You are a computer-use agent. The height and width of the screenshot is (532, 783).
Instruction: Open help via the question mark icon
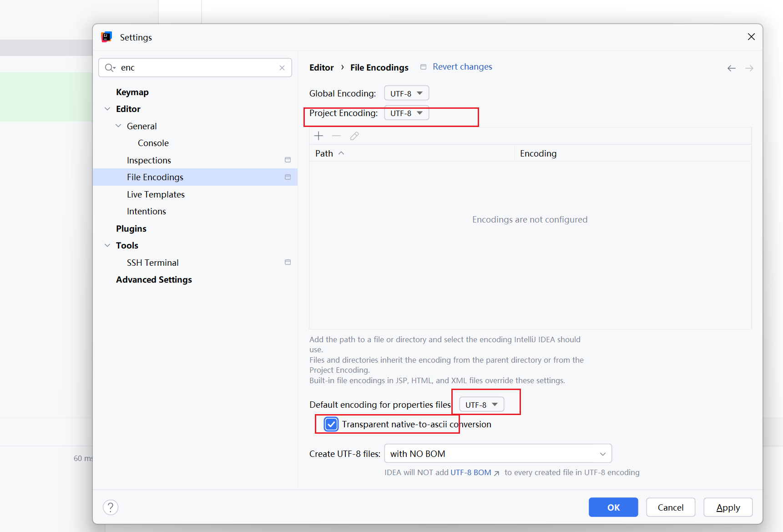111,507
